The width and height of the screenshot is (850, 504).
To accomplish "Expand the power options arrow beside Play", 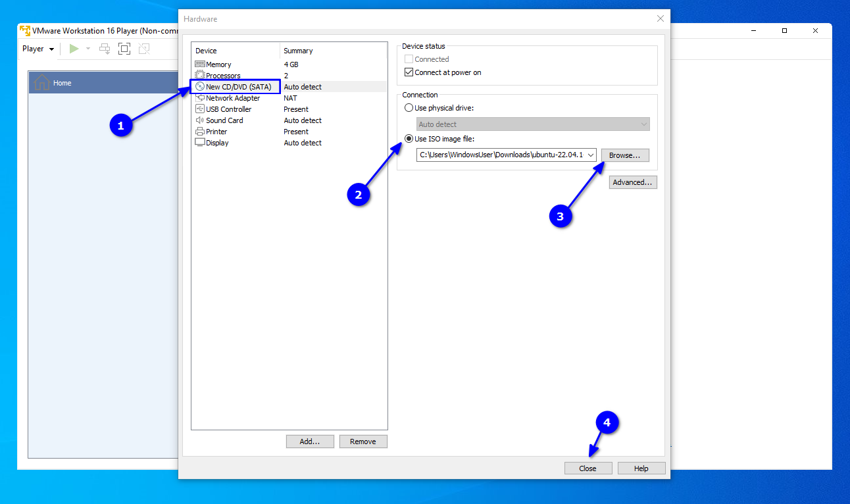I will [x=88, y=49].
